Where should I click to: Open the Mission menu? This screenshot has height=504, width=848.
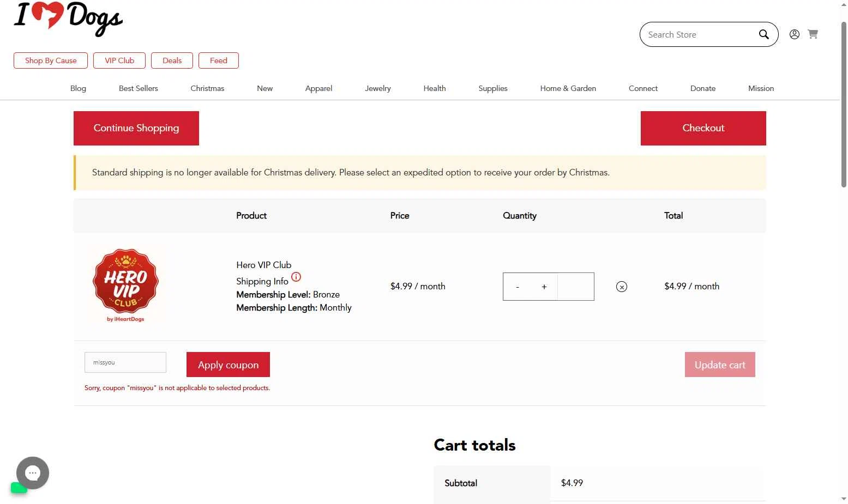coord(761,88)
